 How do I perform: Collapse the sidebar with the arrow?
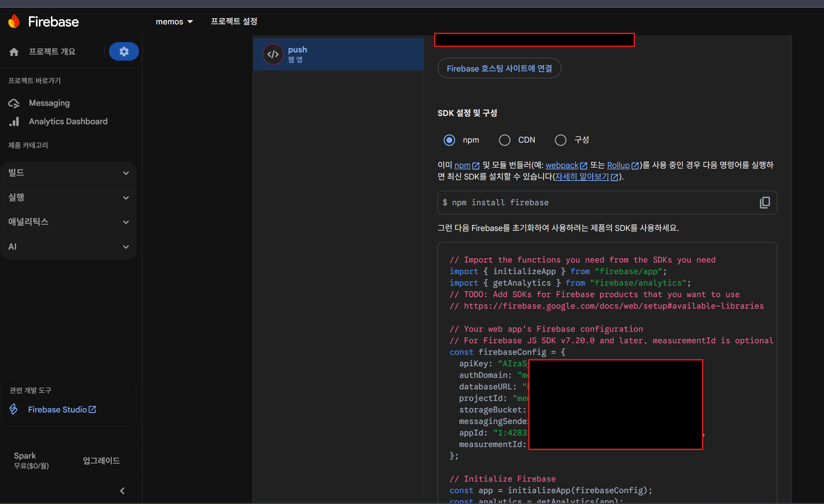click(123, 490)
